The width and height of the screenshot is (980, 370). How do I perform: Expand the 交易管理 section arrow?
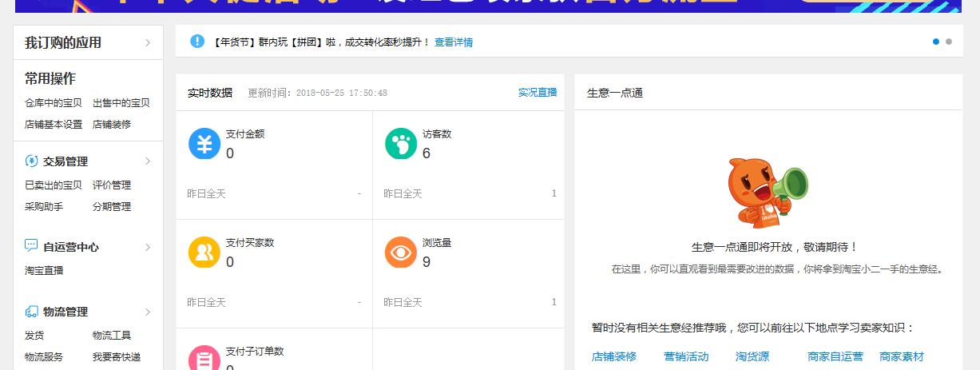coord(148,161)
